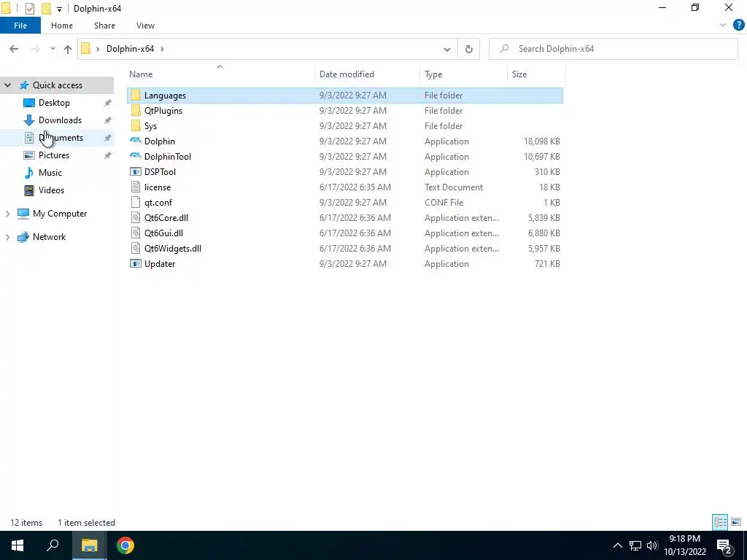This screenshot has width=747, height=560.
Task: Select the Qt6Widgets.dll file icon
Action: click(x=136, y=248)
